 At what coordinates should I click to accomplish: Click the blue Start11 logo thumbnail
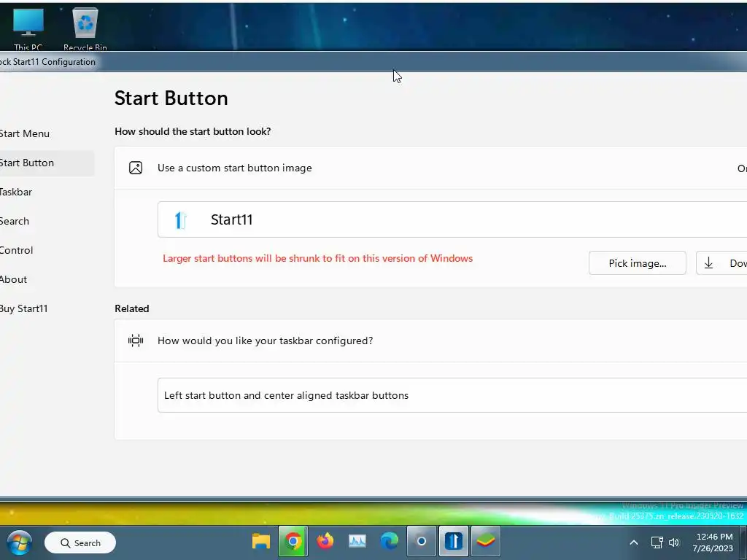(180, 220)
